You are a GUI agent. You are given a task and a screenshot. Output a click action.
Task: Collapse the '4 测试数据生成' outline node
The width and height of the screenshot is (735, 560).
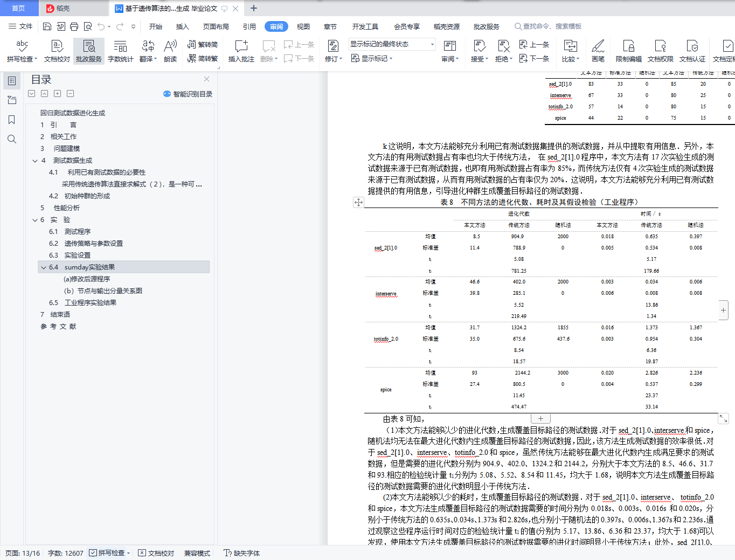35,161
